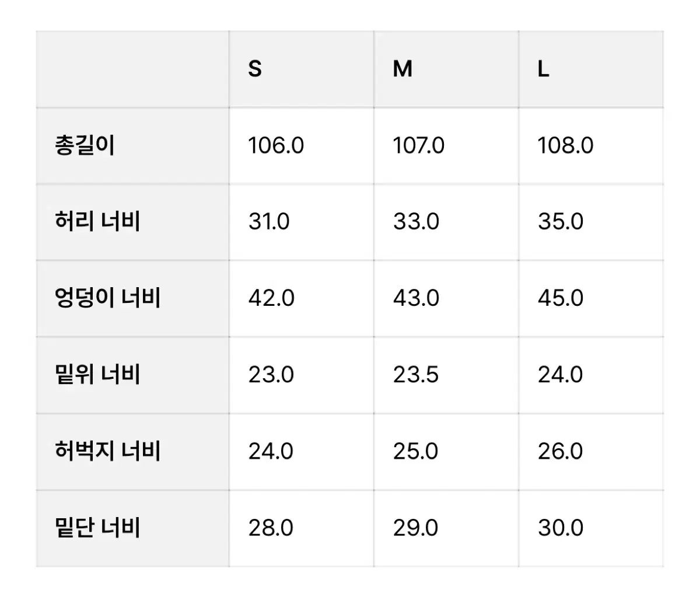Select the 엉덩이 너비 row label
Screen dimensions: 700x614
[x=107, y=298]
